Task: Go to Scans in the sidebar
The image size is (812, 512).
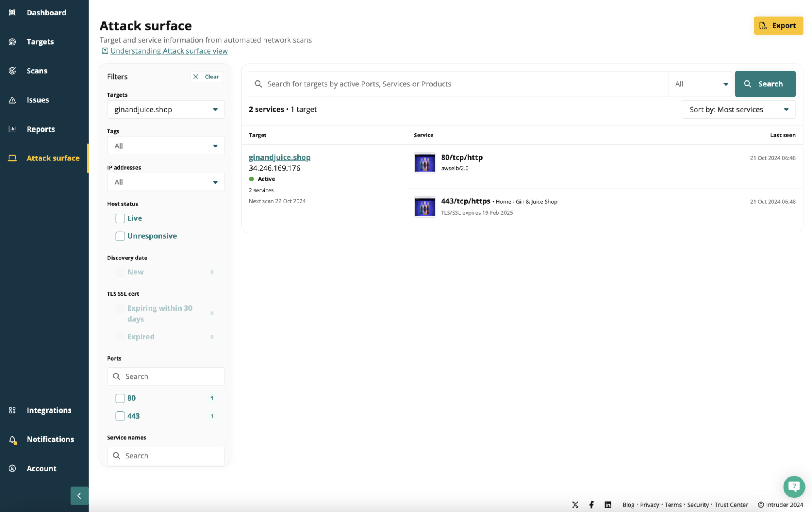Action: click(x=37, y=71)
